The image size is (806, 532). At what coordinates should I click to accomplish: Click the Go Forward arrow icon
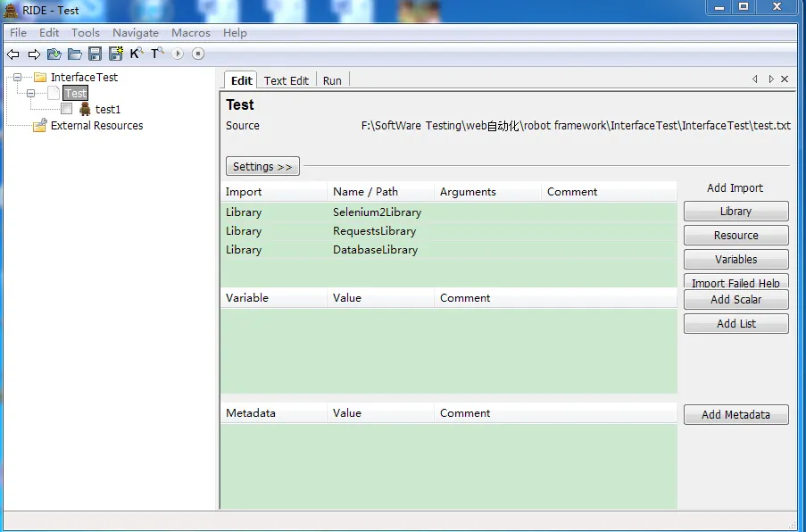[34, 54]
